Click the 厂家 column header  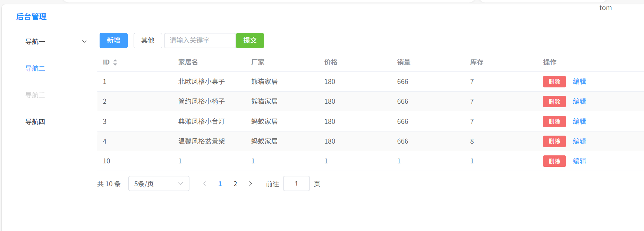[x=258, y=62]
